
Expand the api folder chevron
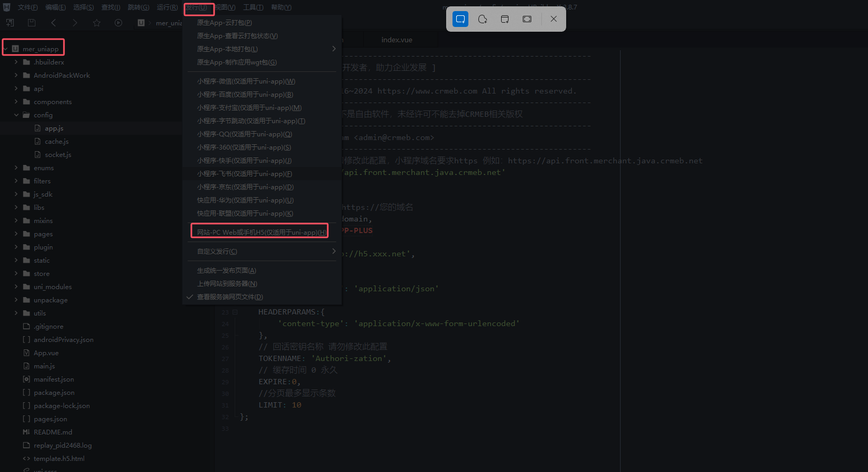16,88
